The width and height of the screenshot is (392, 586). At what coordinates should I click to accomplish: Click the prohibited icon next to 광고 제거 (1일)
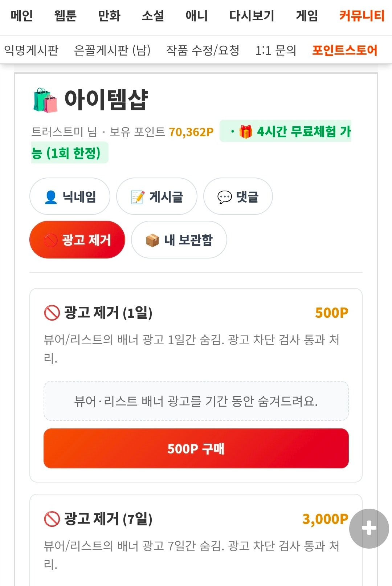coord(52,313)
